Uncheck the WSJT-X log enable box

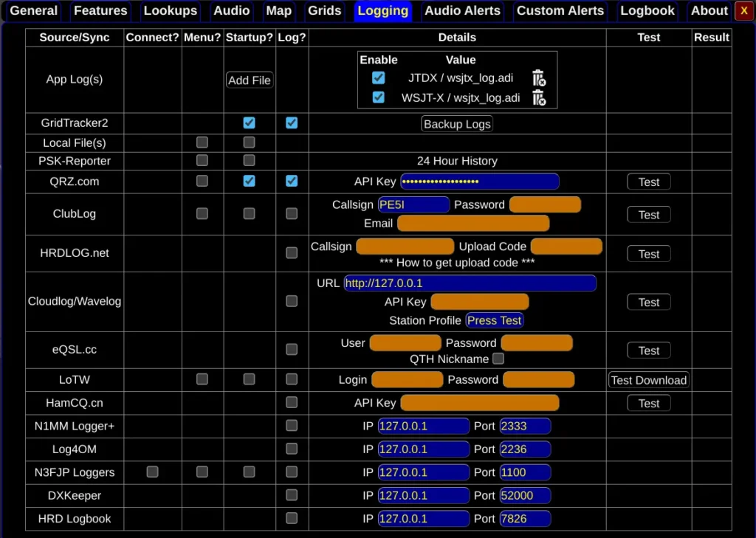(379, 97)
